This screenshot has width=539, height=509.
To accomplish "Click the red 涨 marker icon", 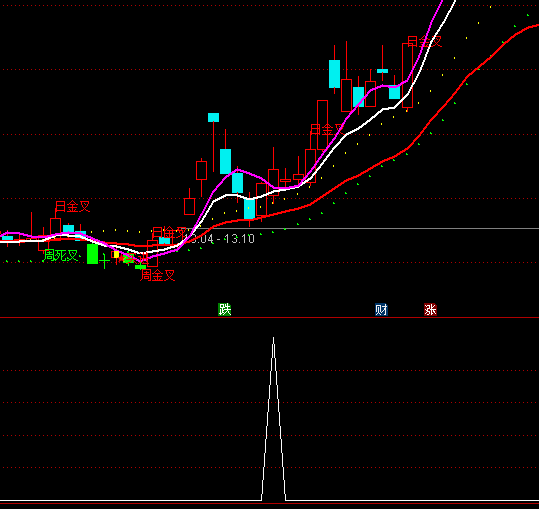I will [430, 310].
